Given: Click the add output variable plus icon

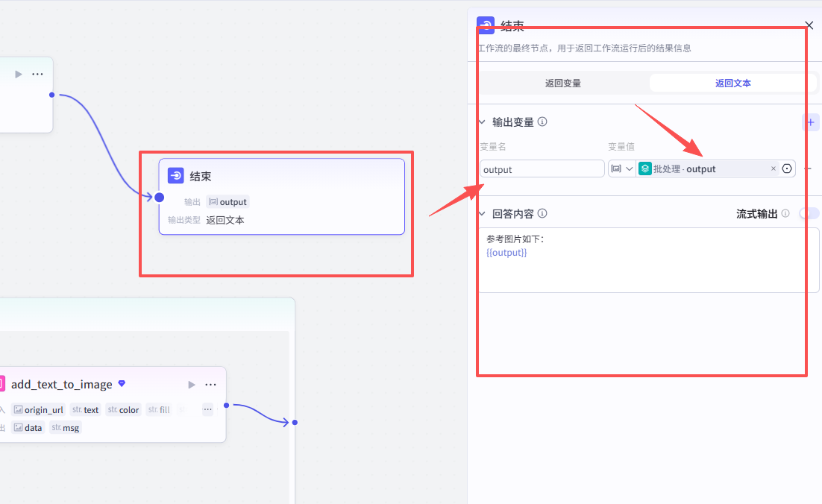Looking at the screenshot, I should point(811,122).
